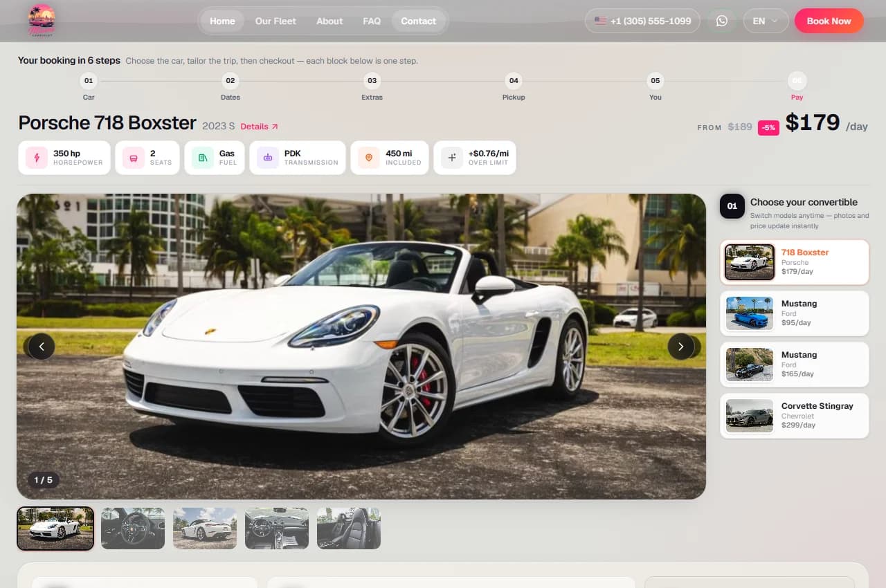Click the -5% discount badge
Viewport: 886px width, 588px height.
tap(768, 127)
